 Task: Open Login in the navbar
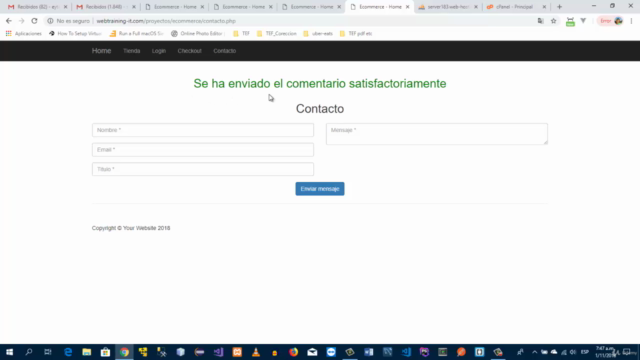(159, 51)
